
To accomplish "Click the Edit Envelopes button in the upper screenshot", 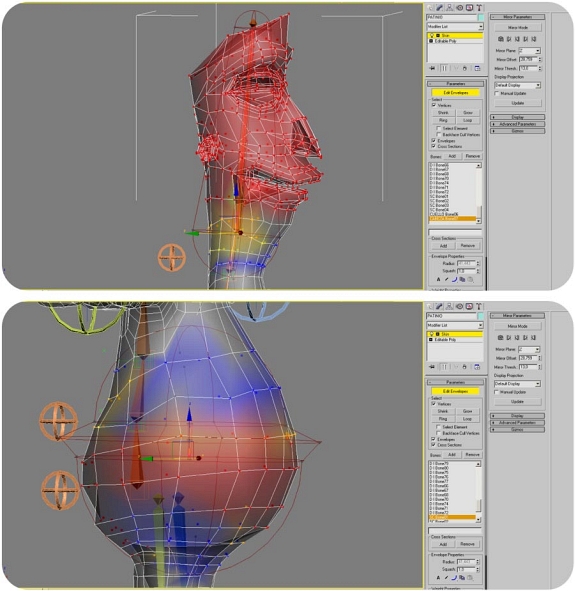I will [456, 93].
